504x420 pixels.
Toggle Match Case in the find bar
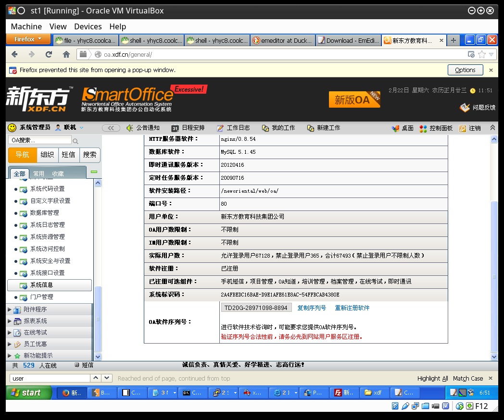pos(467,379)
